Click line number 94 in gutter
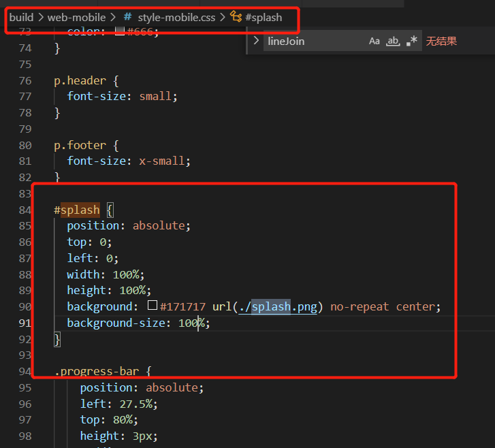The width and height of the screenshot is (495, 448). click(x=25, y=371)
